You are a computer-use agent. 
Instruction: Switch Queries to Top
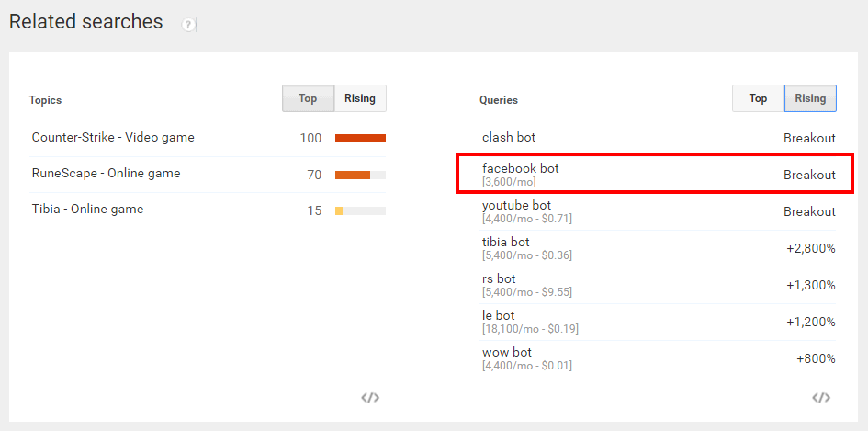click(x=758, y=98)
